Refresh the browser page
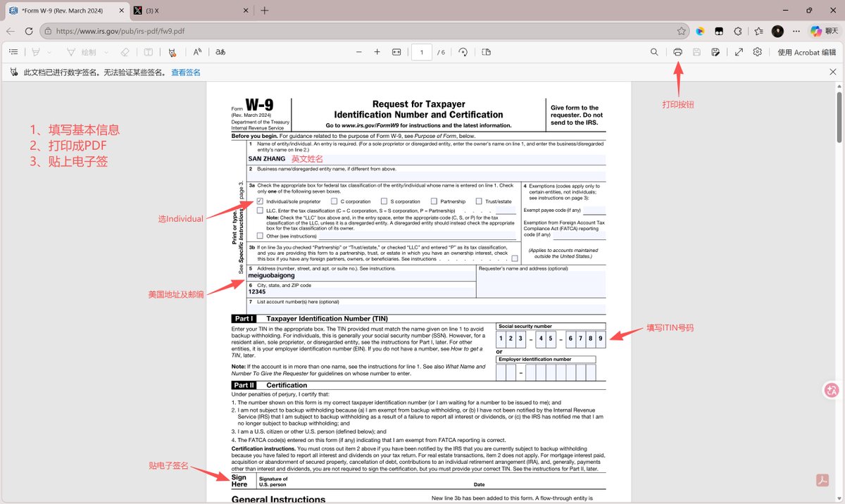845x504 pixels. [29, 31]
